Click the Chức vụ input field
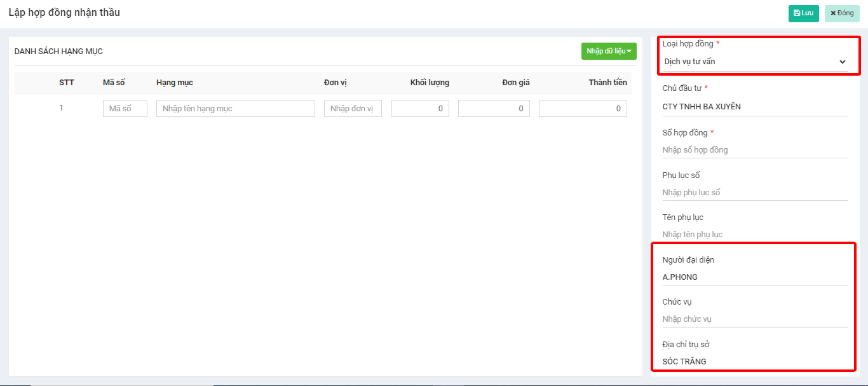Screen dimensions: 868x386 point(754,319)
